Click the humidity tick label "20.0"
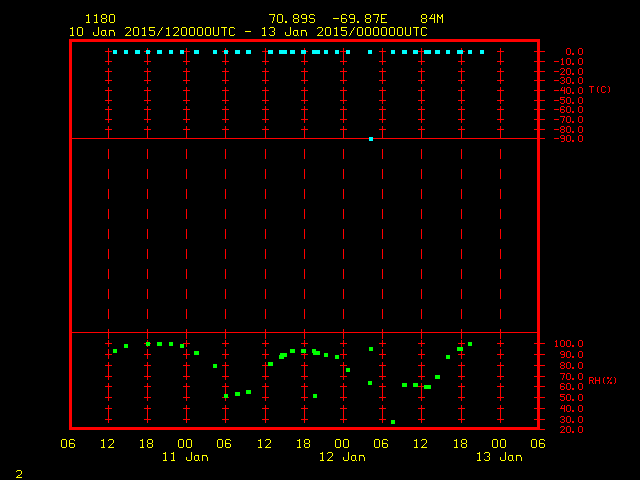This screenshot has height=480, width=640. (571, 429)
